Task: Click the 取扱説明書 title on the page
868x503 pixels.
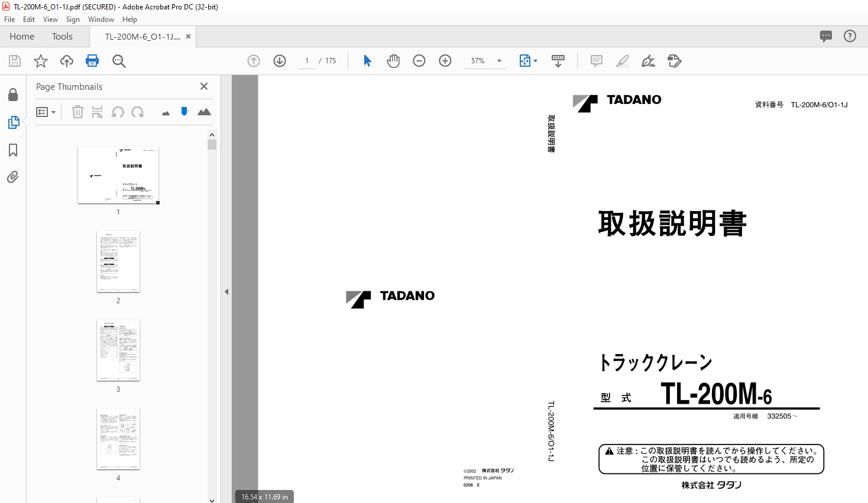Action: (672, 224)
